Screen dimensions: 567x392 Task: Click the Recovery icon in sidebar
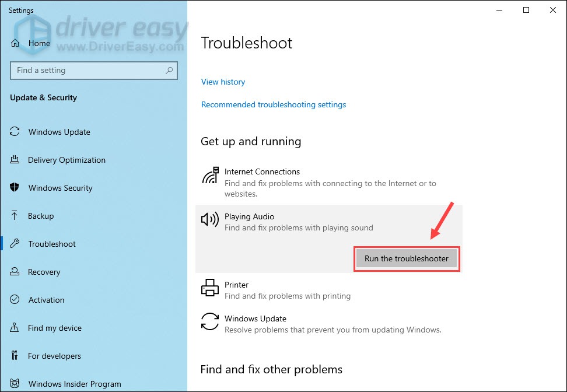pyautogui.click(x=15, y=272)
